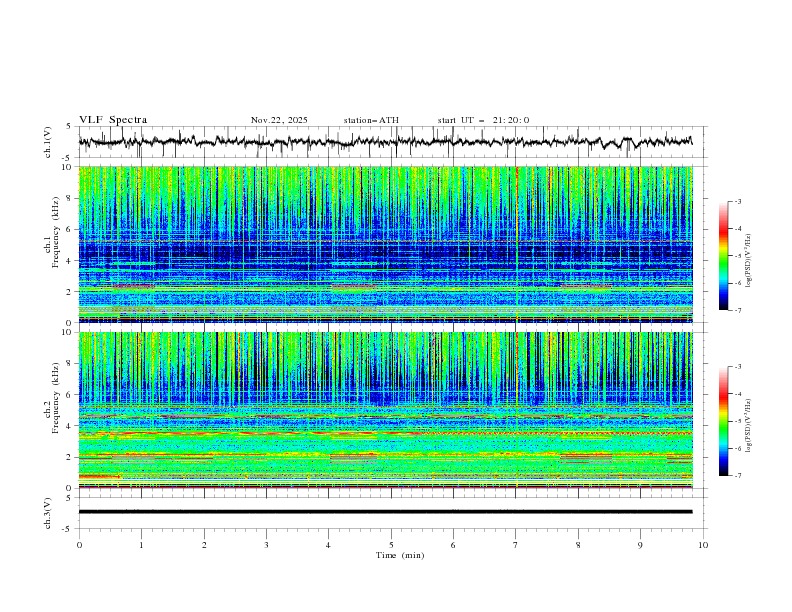The width and height of the screenshot is (792, 612).
Task: Click the "station=ATH" header label
Action: 371,120
